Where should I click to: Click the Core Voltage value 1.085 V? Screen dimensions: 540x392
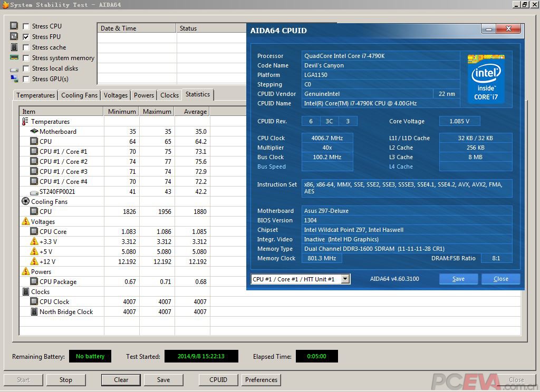(459, 121)
